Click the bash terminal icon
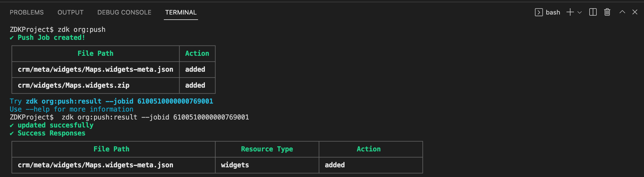This screenshot has height=177, width=644. pyautogui.click(x=539, y=12)
